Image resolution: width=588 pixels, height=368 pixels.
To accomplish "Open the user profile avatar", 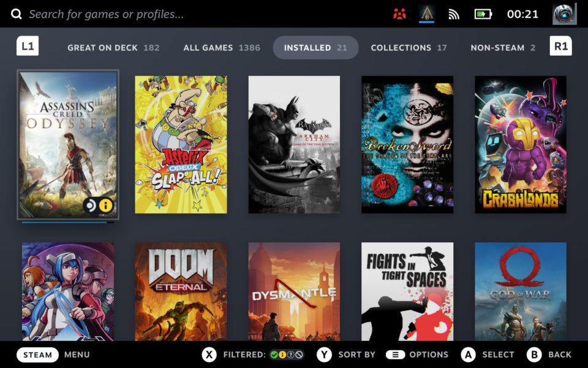I will [x=564, y=13].
